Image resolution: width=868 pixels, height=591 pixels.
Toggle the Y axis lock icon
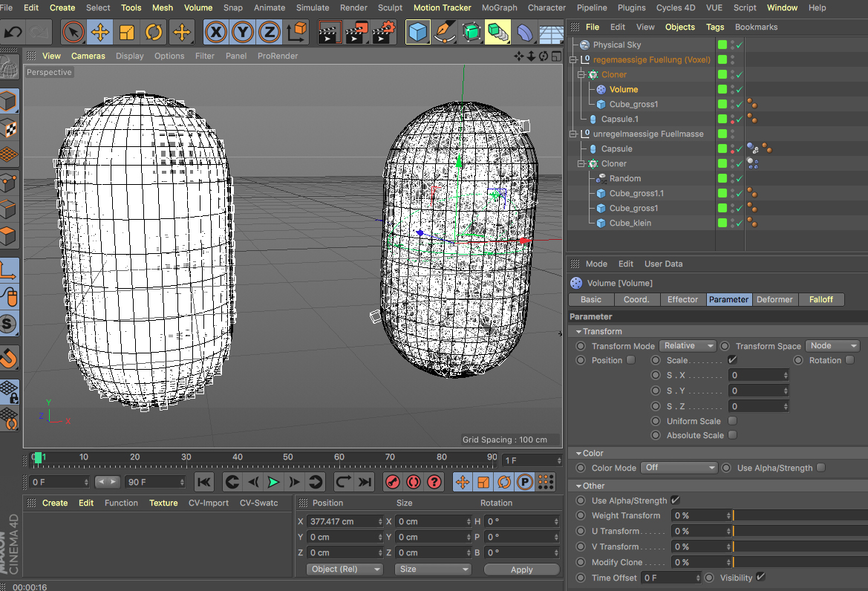[243, 32]
